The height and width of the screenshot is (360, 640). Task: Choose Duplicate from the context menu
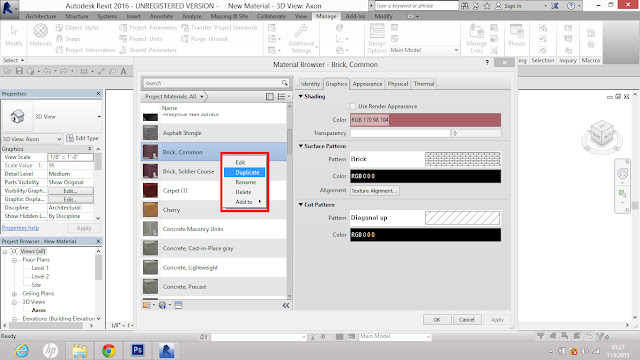pyautogui.click(x=244, y=172)
